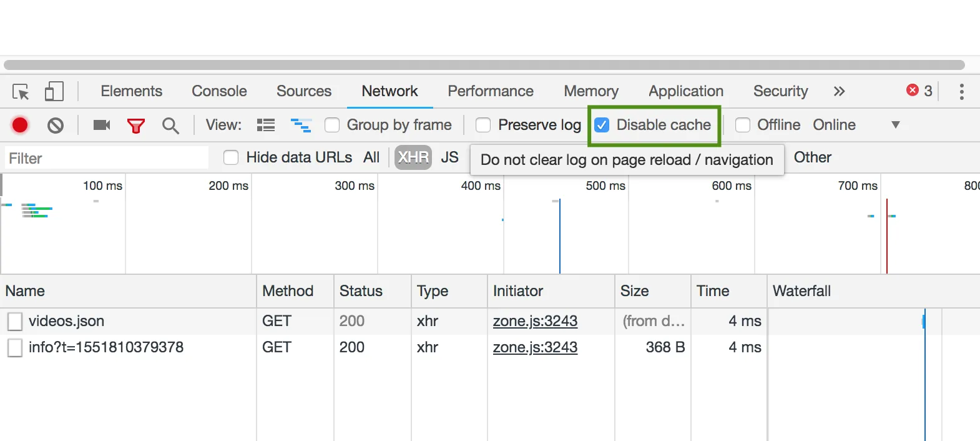The image size is (980, 441).
Task: Enable the Preserve log checkbox
Action: (483, 126)
